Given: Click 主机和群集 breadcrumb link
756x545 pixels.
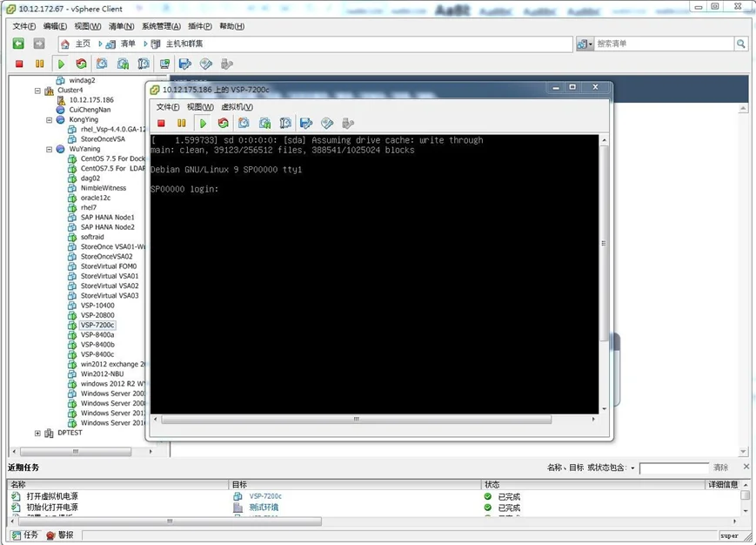Looking at the screenshot, I should (184, 44).
